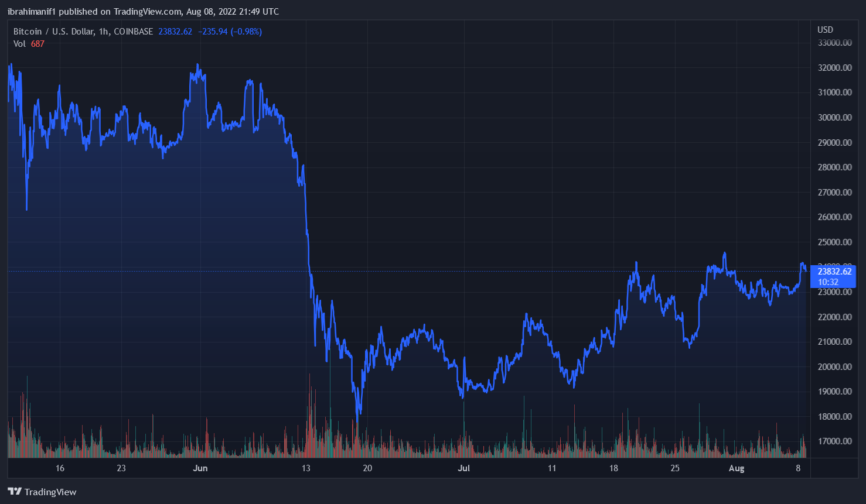
Task: Click the price change -235.94 (-0.98%) text
Action: 230,32
